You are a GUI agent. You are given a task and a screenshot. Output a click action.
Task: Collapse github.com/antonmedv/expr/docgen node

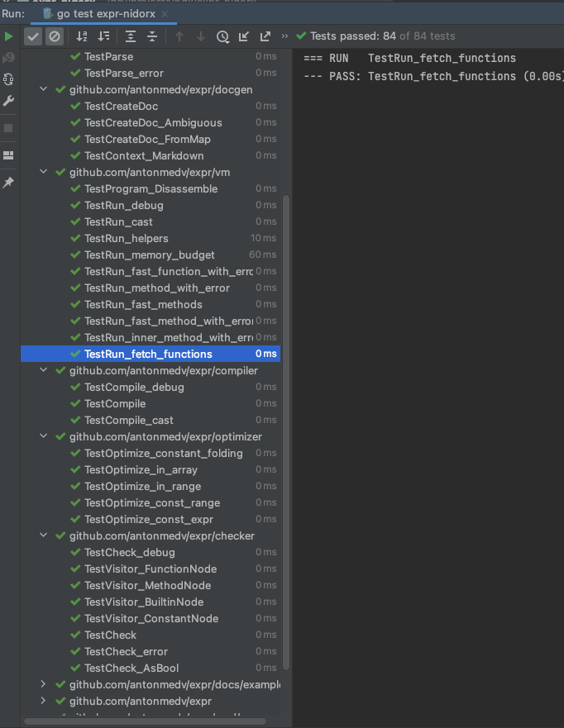tap(44, 89)
